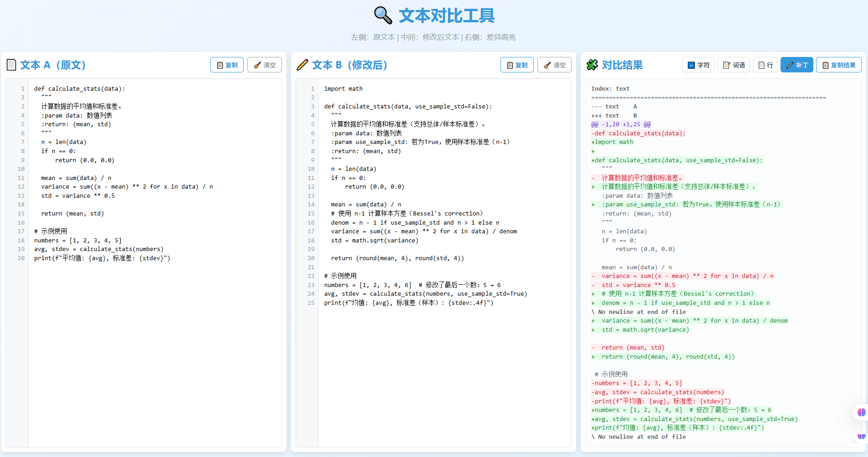Click the 'denom = n - 1' line in Text B
Image resolution: width=868 pixels, height=457 pixels.
coord(415,223)
